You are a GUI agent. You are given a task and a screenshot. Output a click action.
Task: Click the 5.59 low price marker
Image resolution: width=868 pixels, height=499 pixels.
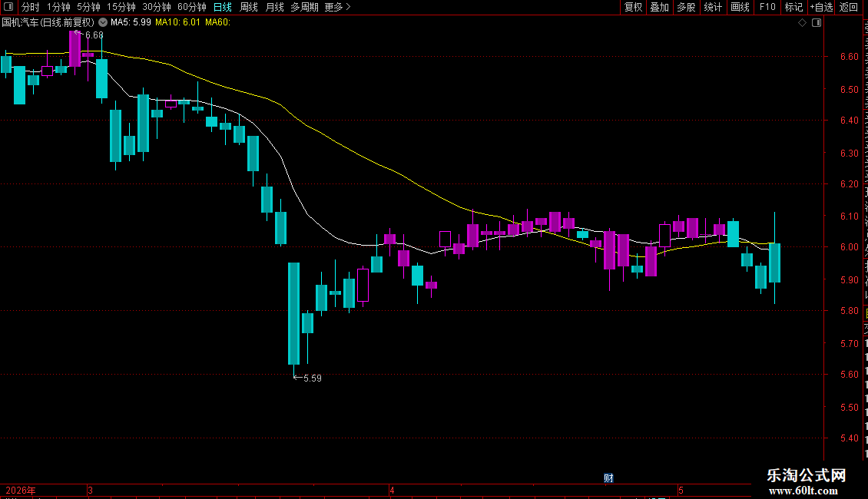coord(308,378)
